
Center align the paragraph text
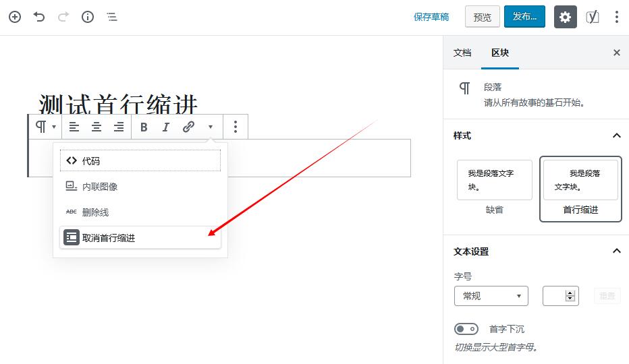[x=97, y=127]
